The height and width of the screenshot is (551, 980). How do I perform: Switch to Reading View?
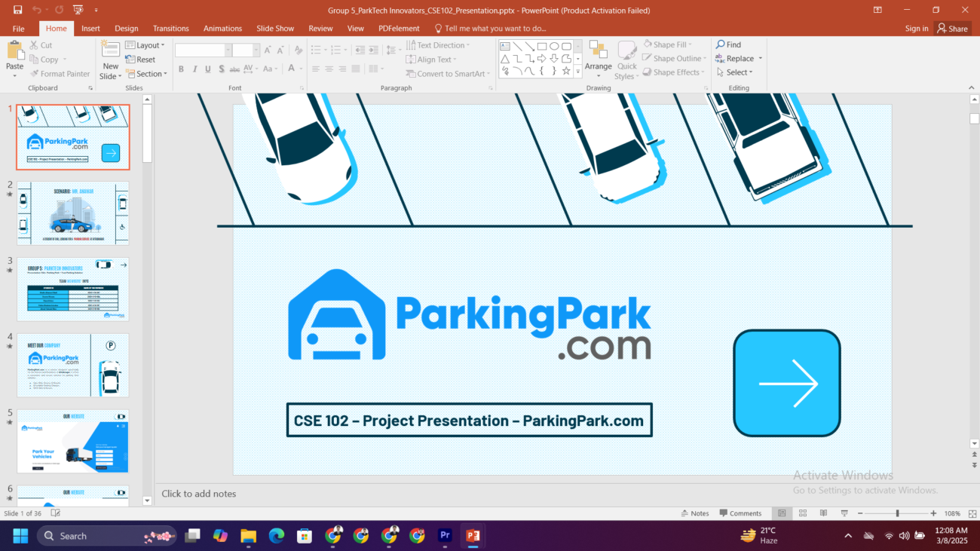(x=823, y=513)
